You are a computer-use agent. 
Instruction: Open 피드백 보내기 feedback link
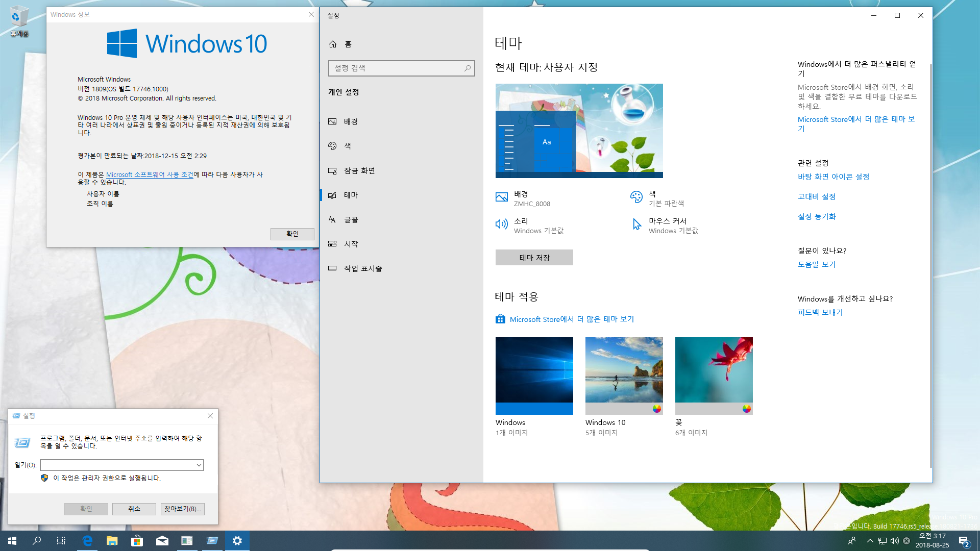point(820,313)
